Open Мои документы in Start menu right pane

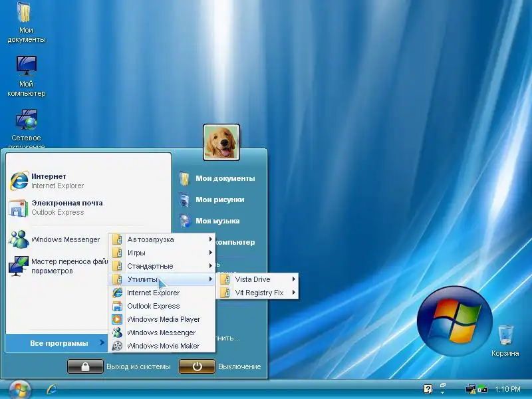point(217,178)
